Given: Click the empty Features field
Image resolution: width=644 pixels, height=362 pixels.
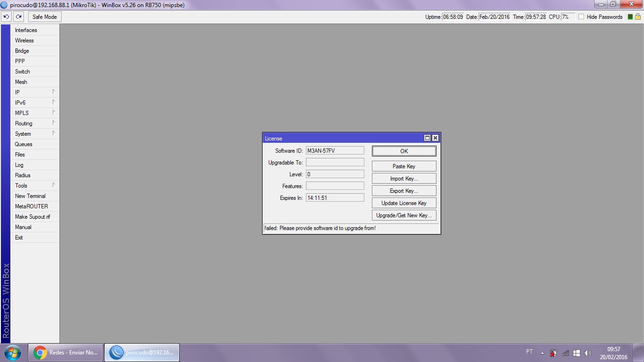Looking at the screenshot, I should pos(335,186).
